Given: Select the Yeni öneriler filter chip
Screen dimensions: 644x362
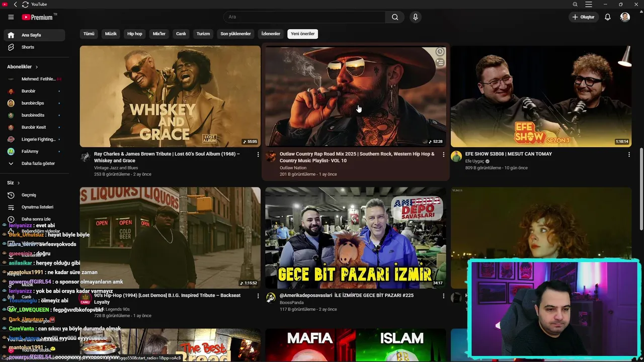Looking at the screenshot, I should coord(303,34).
